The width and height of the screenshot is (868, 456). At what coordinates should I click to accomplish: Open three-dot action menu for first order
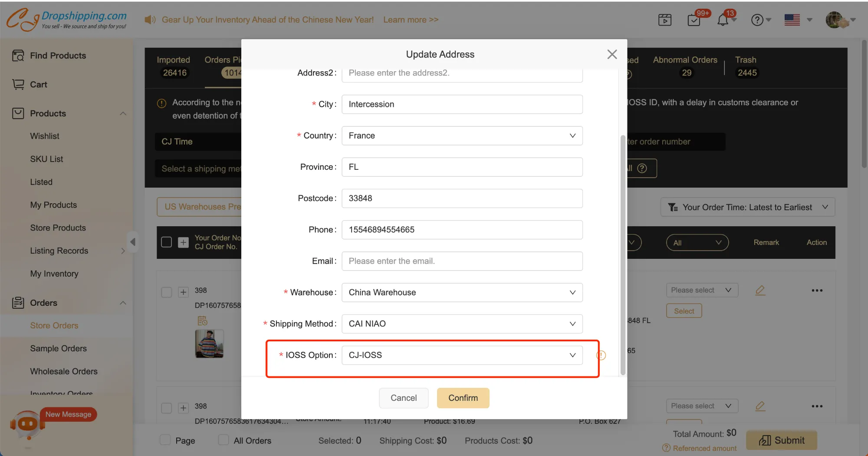coord(817,290)
